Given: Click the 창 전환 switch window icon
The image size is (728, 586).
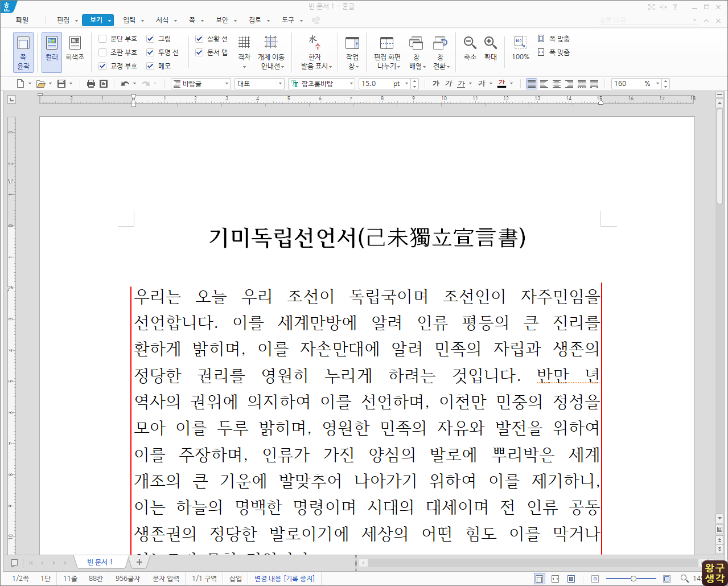Looking at the screenshot, I should (x=440, y=43).
